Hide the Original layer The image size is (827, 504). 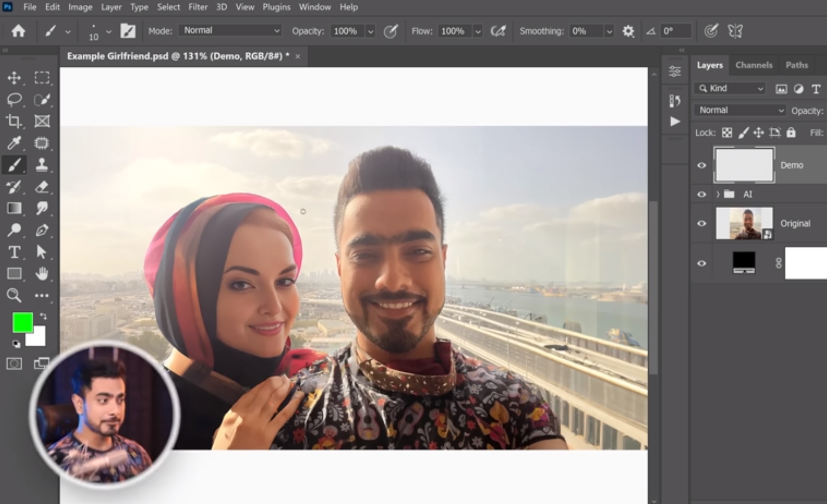(x=702, y=223)
